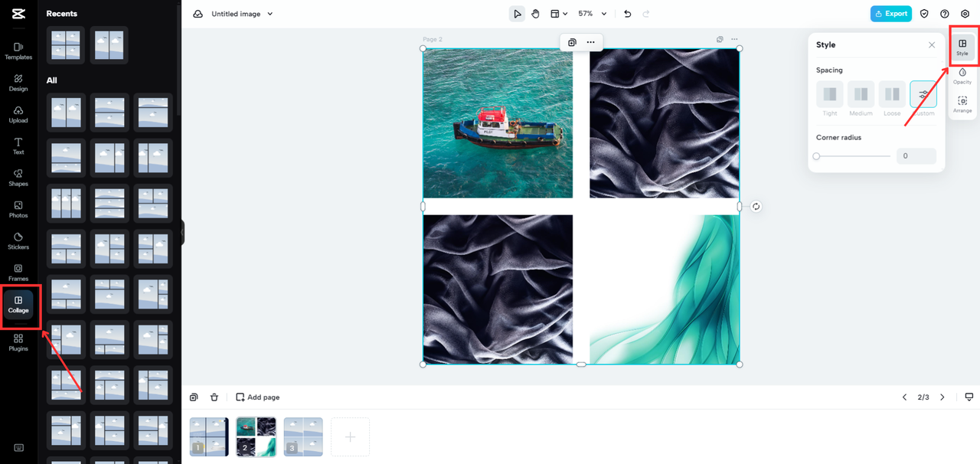Click the Corner radius value field

point(916,156)
